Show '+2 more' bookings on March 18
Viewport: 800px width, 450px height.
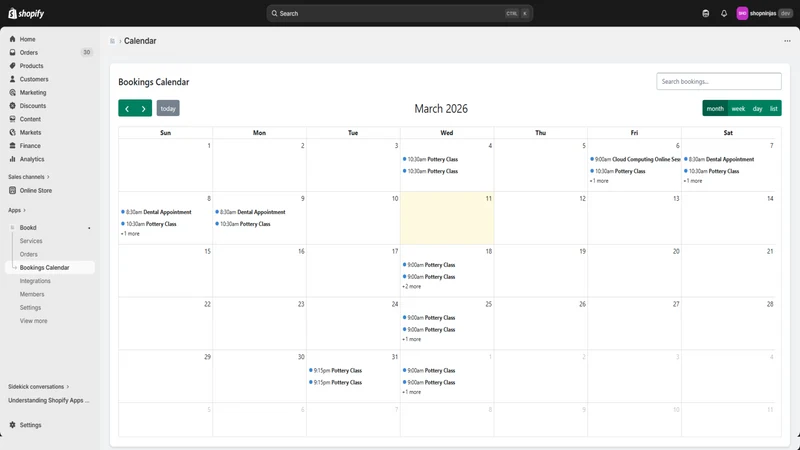click(x=412, y=287)
